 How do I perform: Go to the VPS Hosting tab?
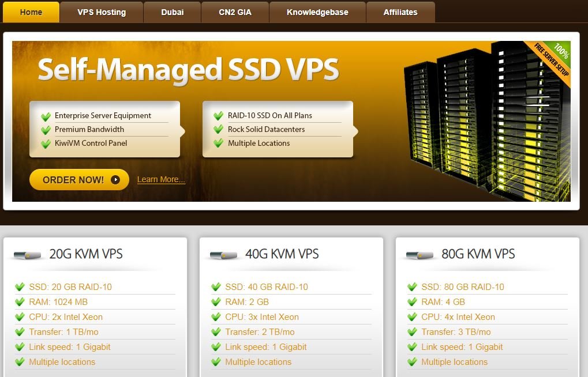[x=102, y=12]
